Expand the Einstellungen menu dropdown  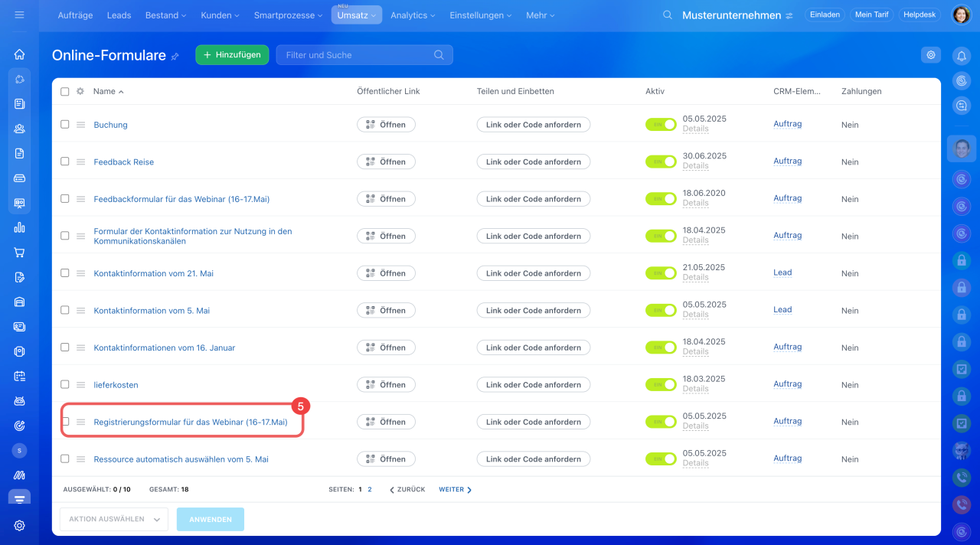click(x=482, y=15)
